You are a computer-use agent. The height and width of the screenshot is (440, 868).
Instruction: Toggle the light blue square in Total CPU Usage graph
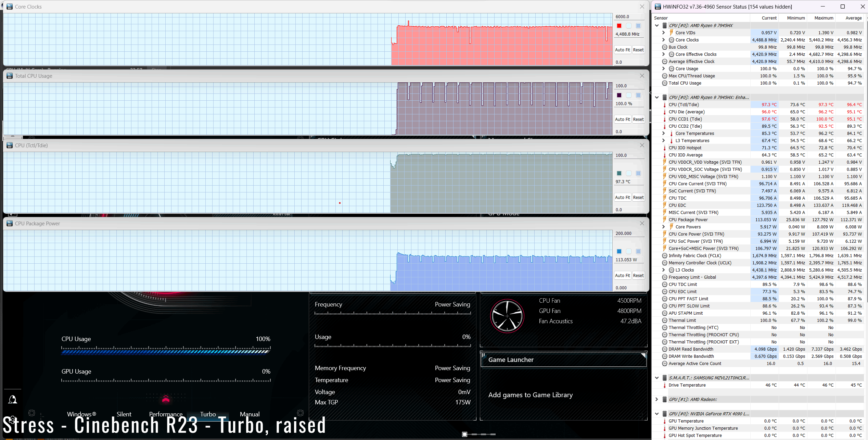click(638, 95)
